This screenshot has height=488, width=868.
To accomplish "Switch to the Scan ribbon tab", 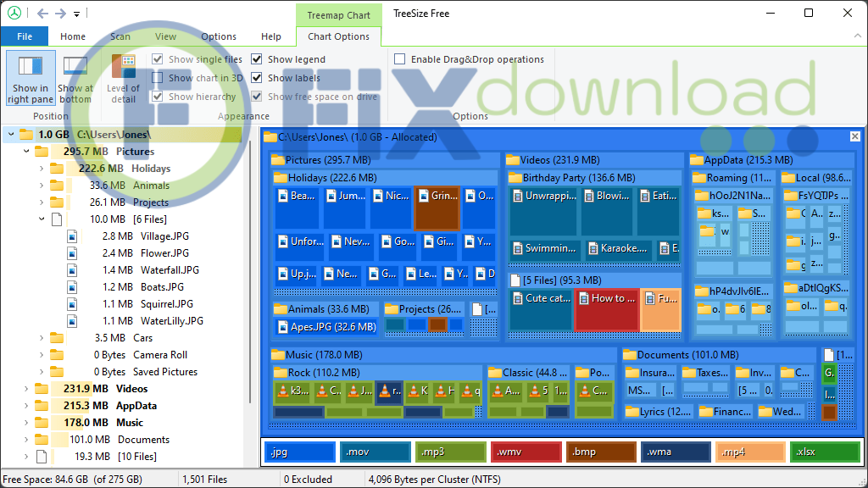I will (x=120, y=36).
